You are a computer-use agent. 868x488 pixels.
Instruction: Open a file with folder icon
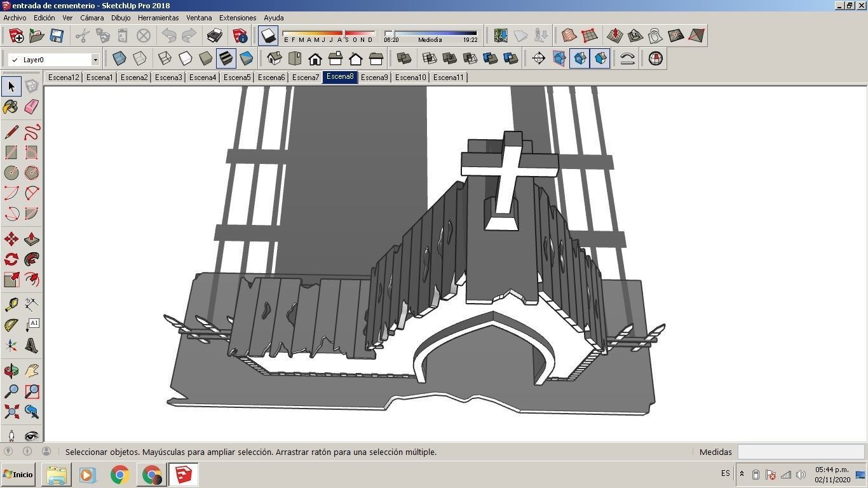(37, 36)
